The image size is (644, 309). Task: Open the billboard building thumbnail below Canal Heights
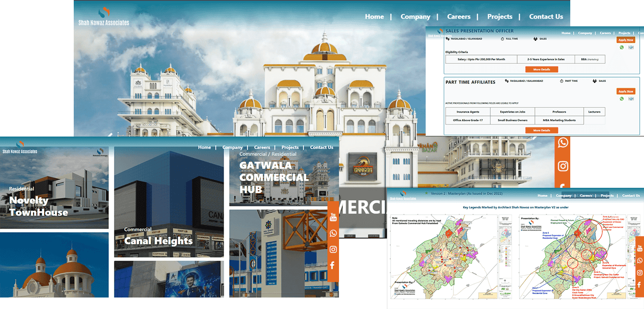[x=169, y=279]
